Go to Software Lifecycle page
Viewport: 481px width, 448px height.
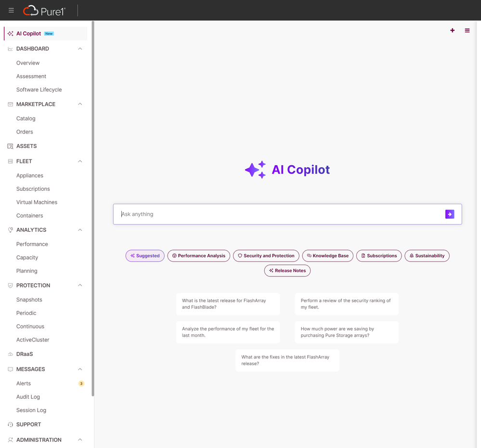tap(39, 90)
